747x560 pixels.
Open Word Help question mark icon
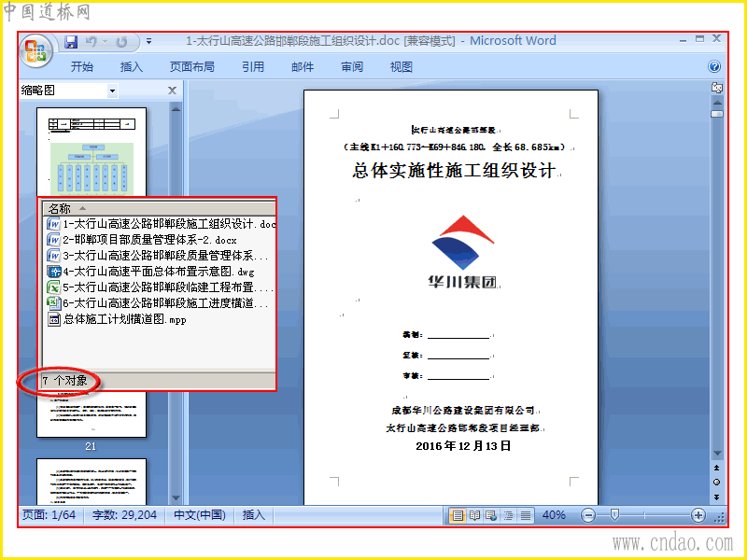tap(714, 66)
